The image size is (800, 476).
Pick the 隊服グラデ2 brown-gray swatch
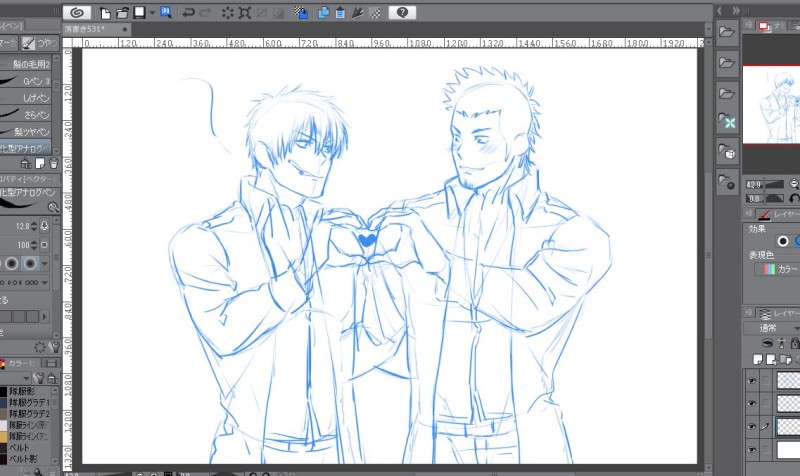coord(3,414)
